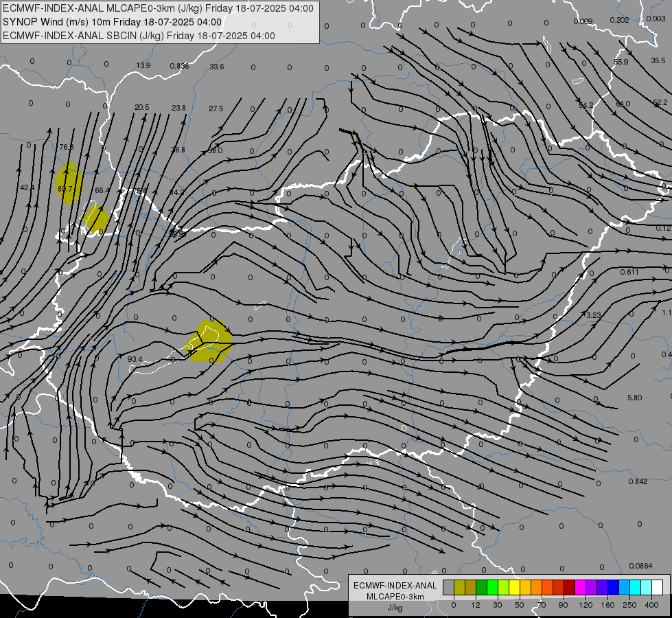Click legend tick label 160
Viewport: 672px width, 618px height.
tap(607, 605)
